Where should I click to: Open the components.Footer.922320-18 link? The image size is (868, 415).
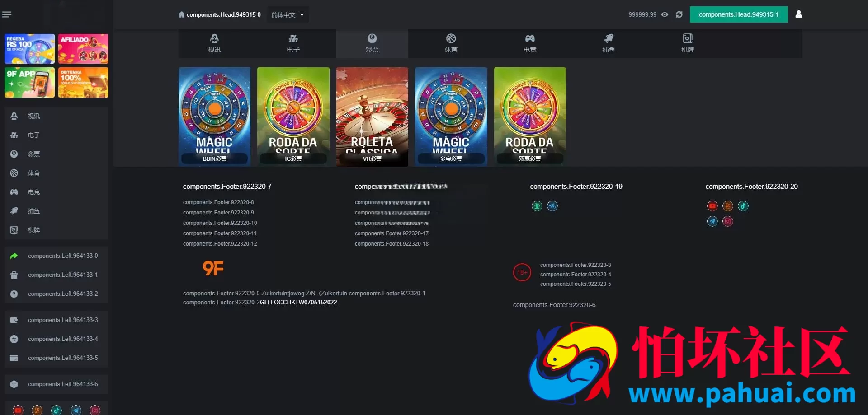coord(392,244)
